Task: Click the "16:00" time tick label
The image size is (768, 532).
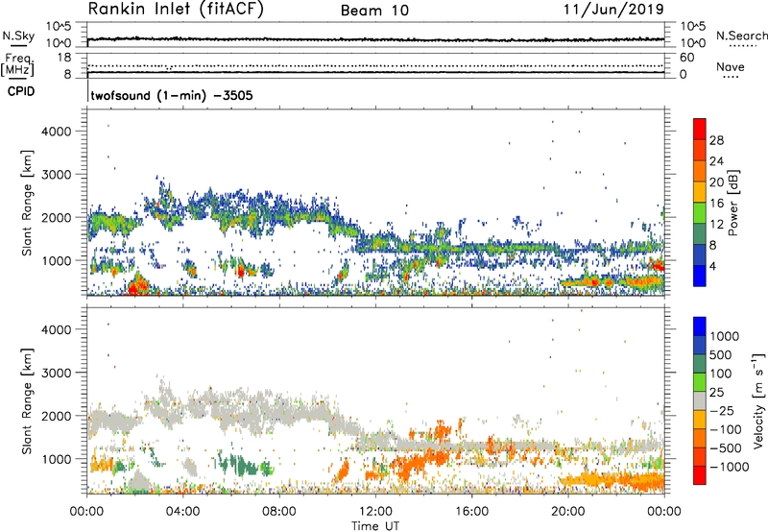Action: pos(471,512)
